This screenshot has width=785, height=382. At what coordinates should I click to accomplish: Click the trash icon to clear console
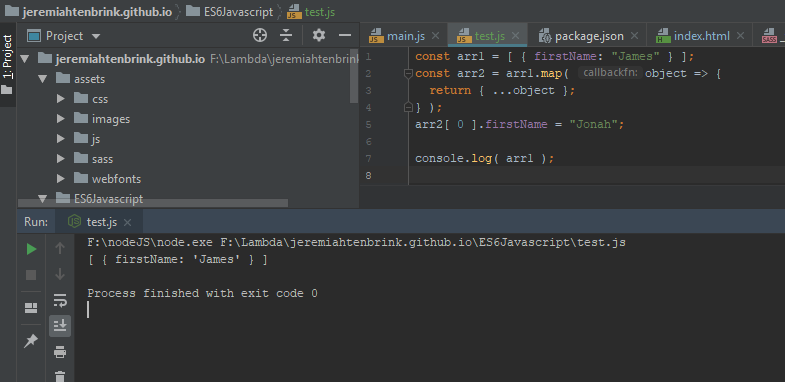pos(60,376)
